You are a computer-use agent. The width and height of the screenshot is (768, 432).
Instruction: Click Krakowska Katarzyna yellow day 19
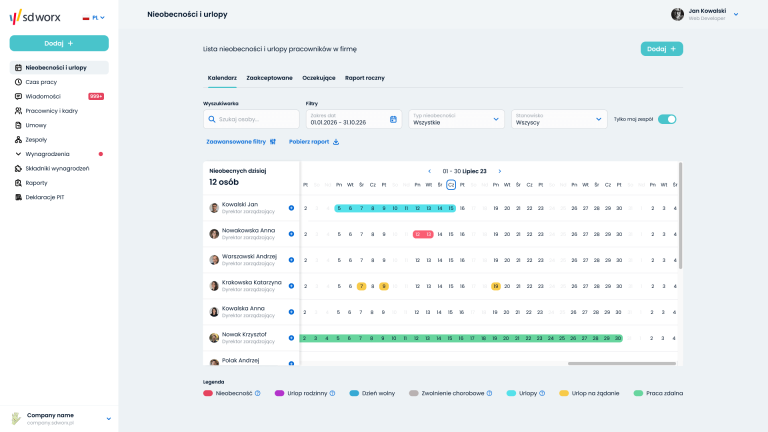pyautogui.click(x=496, y=286)
